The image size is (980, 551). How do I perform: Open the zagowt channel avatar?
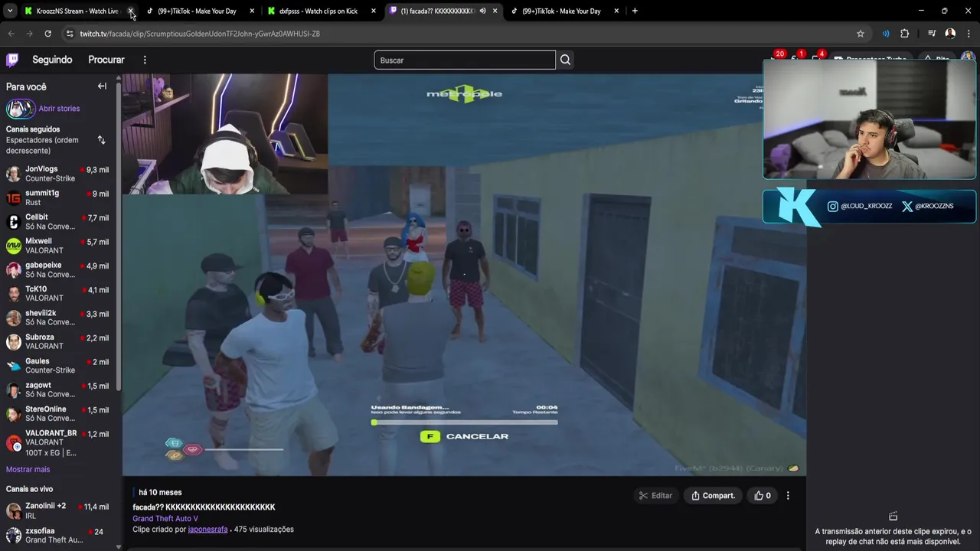coord(13,390)
